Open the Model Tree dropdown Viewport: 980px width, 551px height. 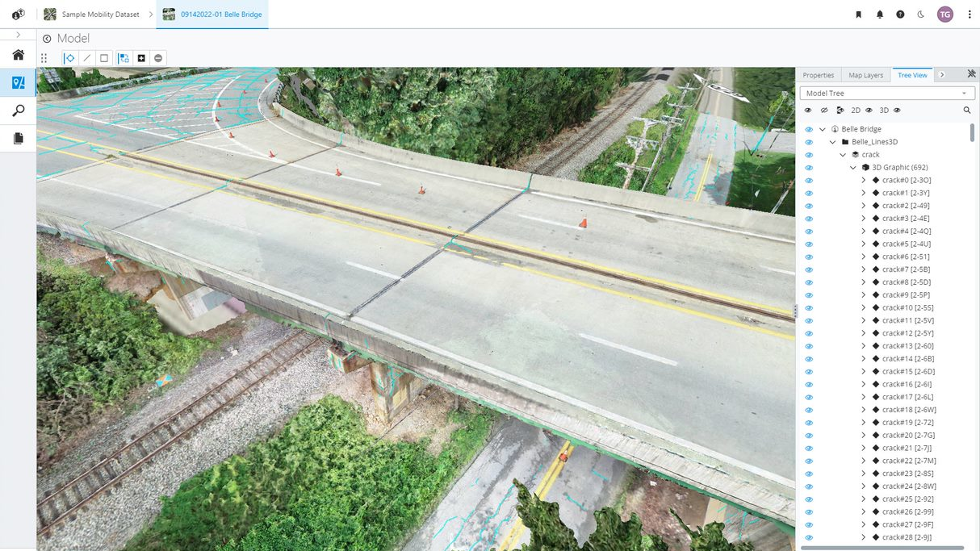click(964, 92)
